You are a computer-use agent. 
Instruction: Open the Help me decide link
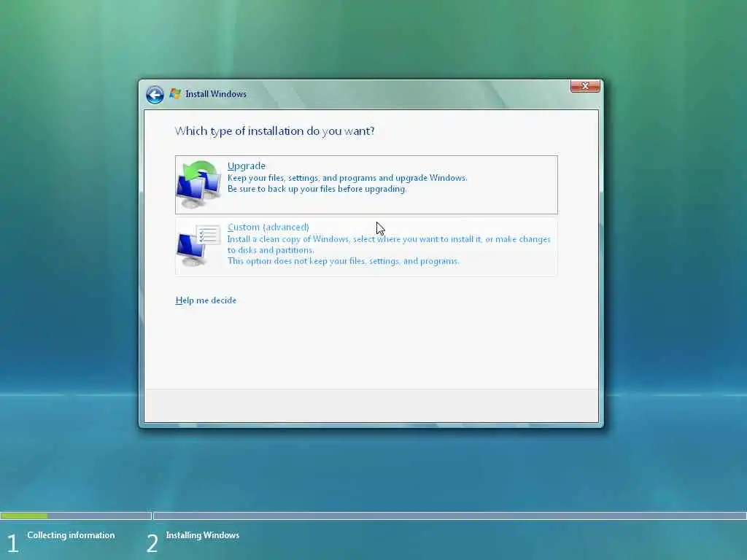tap(206, 300)
